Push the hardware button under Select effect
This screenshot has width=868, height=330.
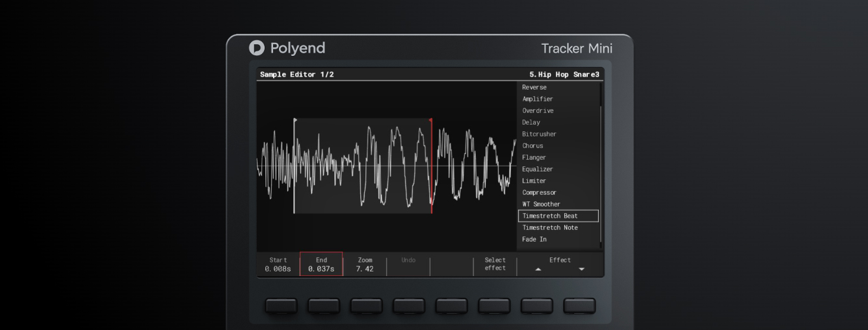click(x=494, y=305)
